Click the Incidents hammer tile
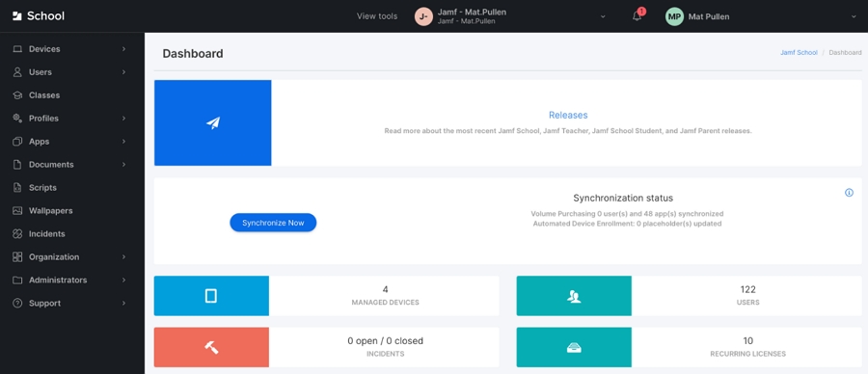 pos(211,347)
